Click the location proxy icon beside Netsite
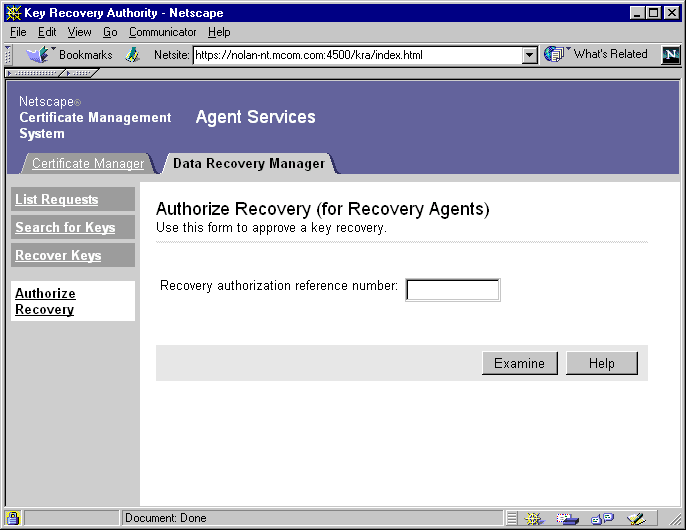 tap(132, 55)
